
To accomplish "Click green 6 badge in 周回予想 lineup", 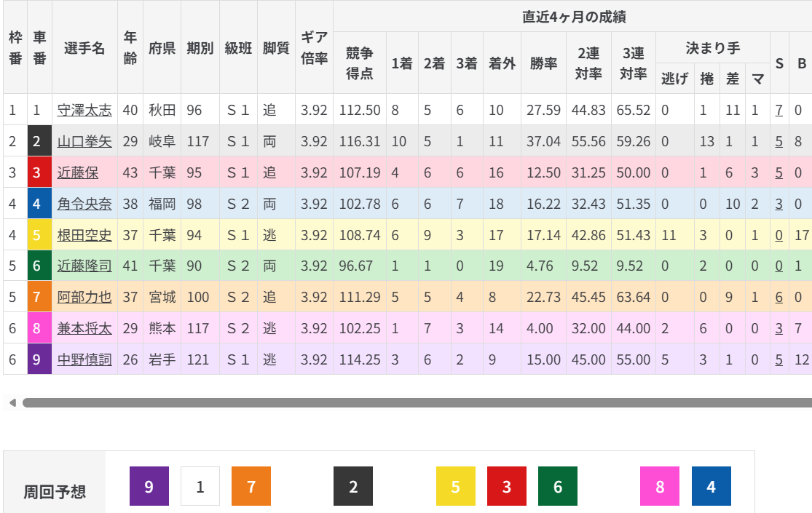I will pyautogui.click(x=558, y=486).
